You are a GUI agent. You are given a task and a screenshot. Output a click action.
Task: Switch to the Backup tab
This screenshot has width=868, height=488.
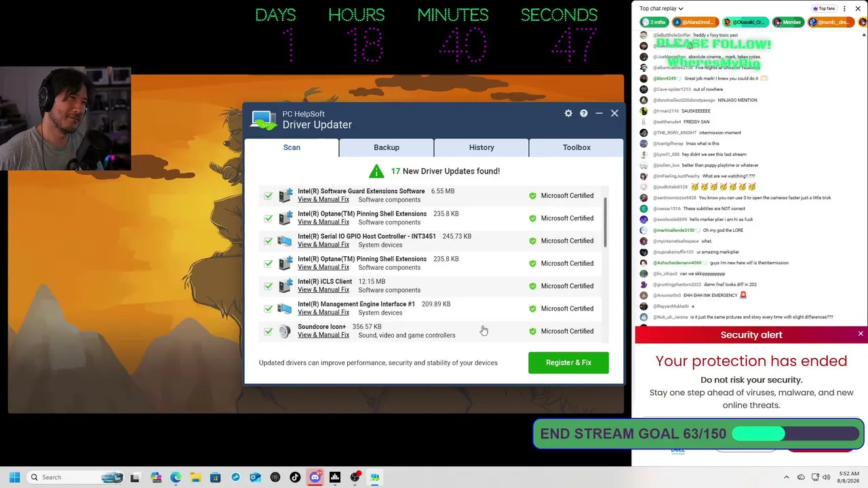[387, 147]
